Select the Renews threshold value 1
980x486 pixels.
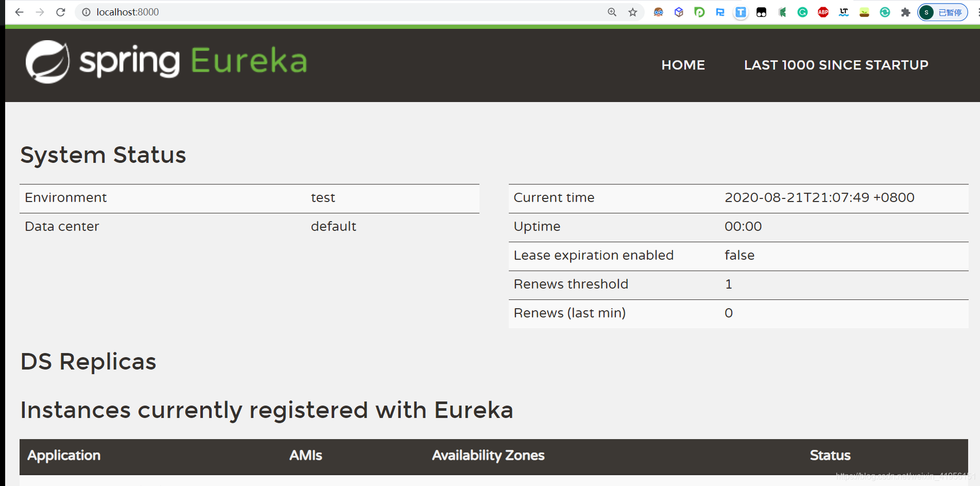(728, 284)
